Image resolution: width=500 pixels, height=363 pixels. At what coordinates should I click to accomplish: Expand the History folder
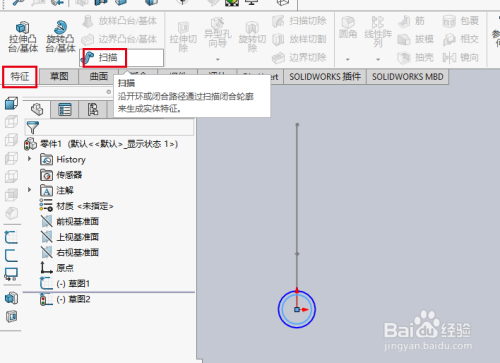30,159
